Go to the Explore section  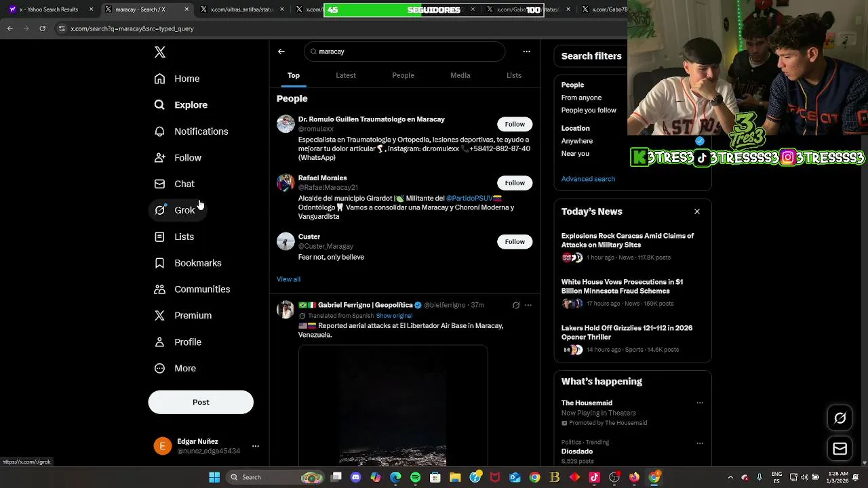tap(181, 105)
